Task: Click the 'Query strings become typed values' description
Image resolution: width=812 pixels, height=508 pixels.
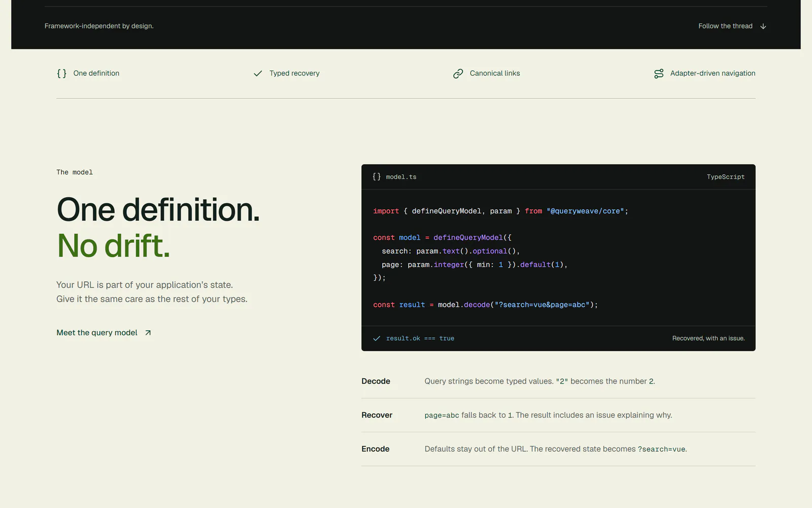Action: point(539,382)
